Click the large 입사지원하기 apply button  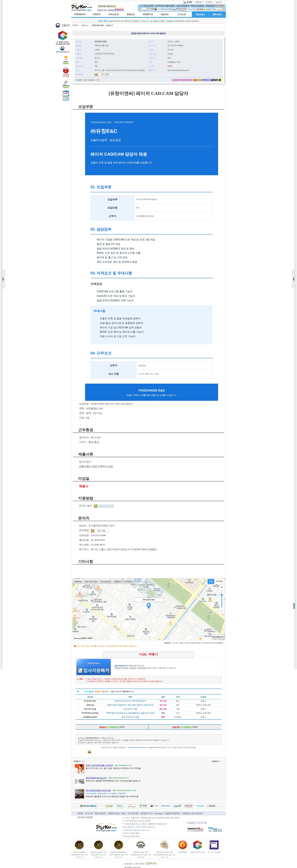tap(93, 667)
